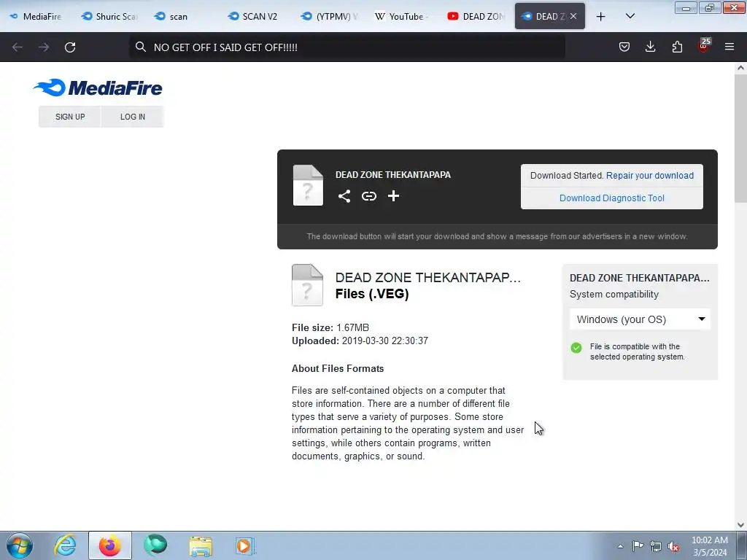747x560 pixels.
Task: Open the ad blocker extension with 25 badge
Action: (x=704, y=46)
